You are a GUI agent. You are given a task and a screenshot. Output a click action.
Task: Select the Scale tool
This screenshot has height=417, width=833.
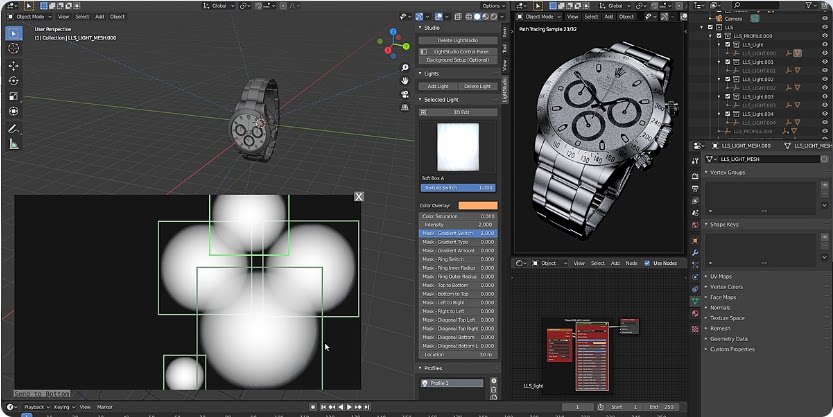[x=14, y=96]
